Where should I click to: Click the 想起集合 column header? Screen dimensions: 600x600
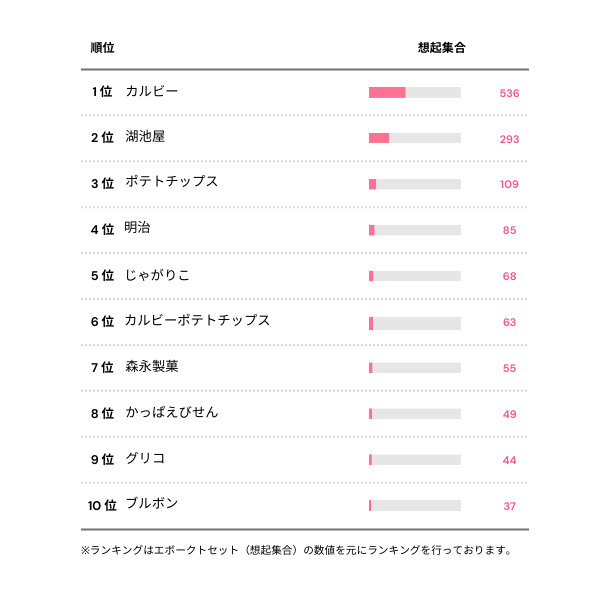pos(441,48)
